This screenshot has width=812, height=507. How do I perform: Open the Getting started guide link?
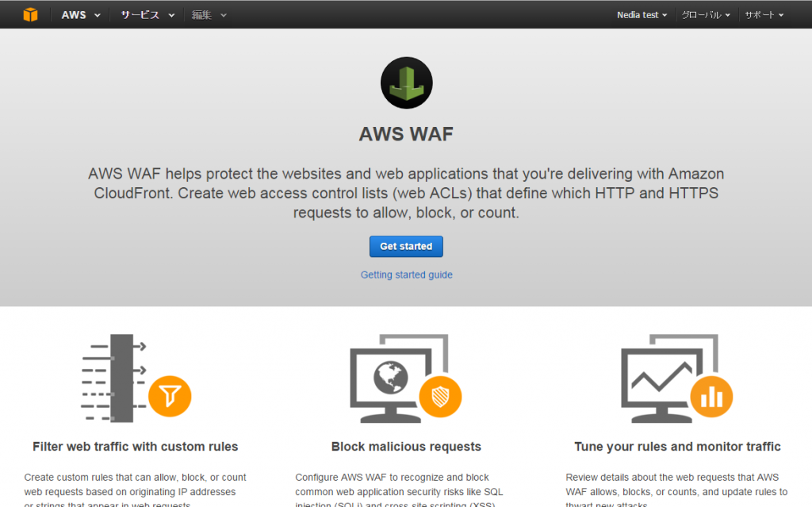click(407, 275)
